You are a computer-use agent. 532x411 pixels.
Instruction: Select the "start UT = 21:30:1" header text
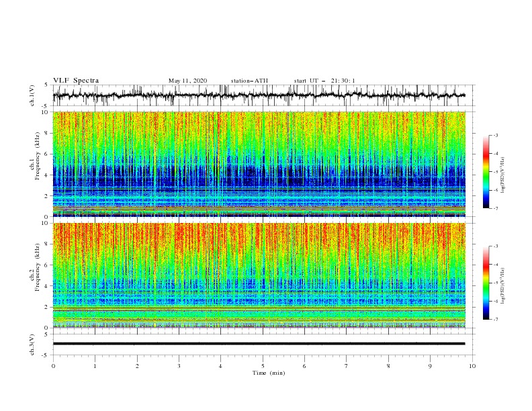click(x=324, y=81)
